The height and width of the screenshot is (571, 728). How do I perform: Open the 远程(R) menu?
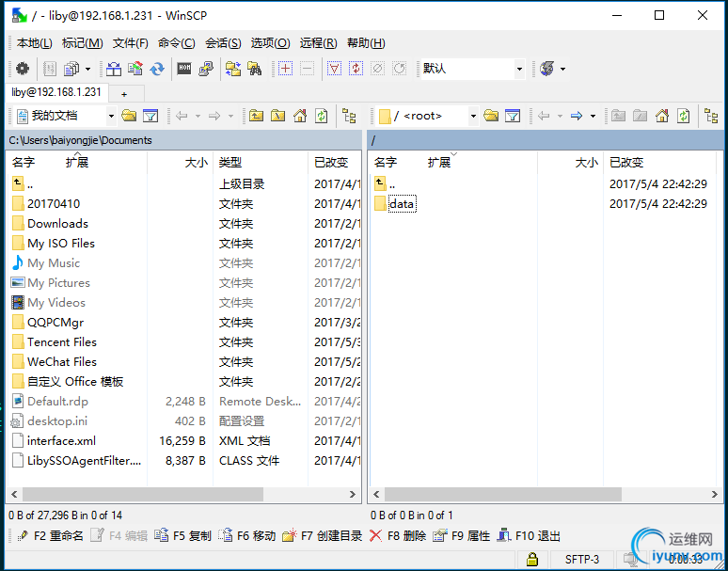[x=318, y=43]
